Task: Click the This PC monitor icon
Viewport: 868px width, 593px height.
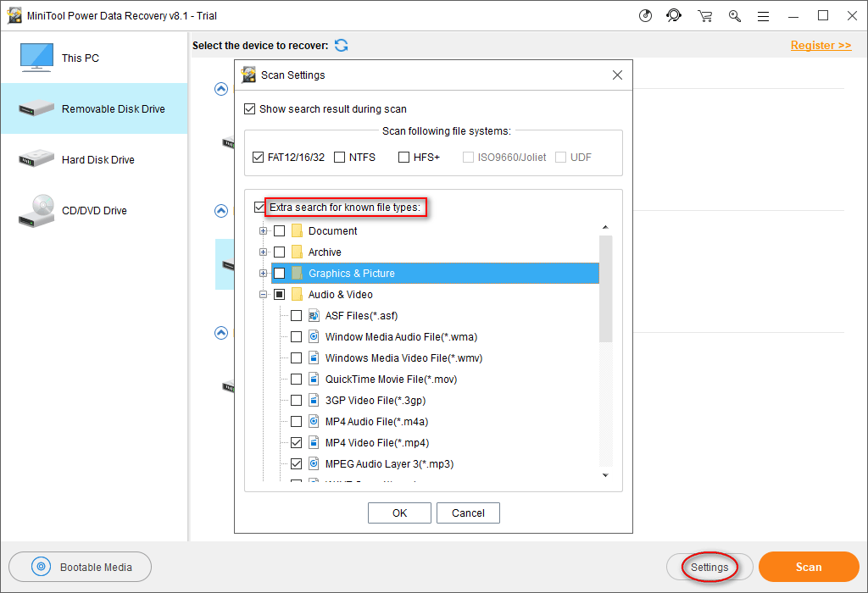Action: point(36,58)
